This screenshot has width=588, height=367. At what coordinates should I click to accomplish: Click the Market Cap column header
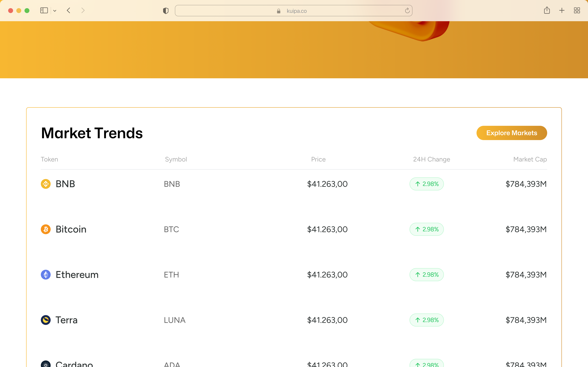[530, 159]
